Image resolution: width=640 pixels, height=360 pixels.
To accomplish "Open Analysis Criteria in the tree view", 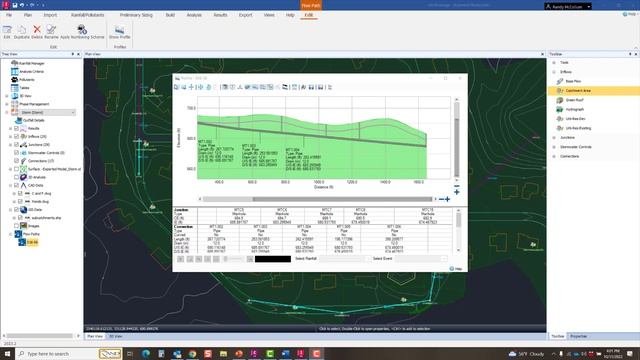I will click(x=28, y=71).
